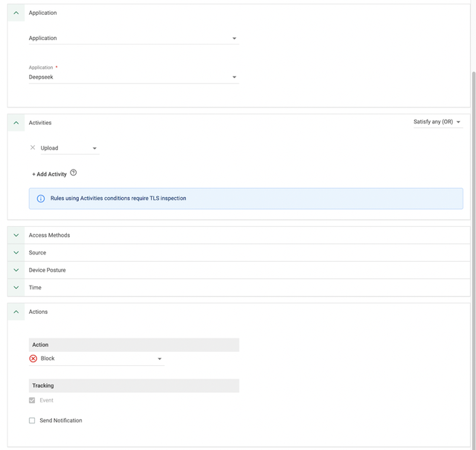
Task: Expand the Access Methods section
Action: pyautogui.click(x=16, y=235)
